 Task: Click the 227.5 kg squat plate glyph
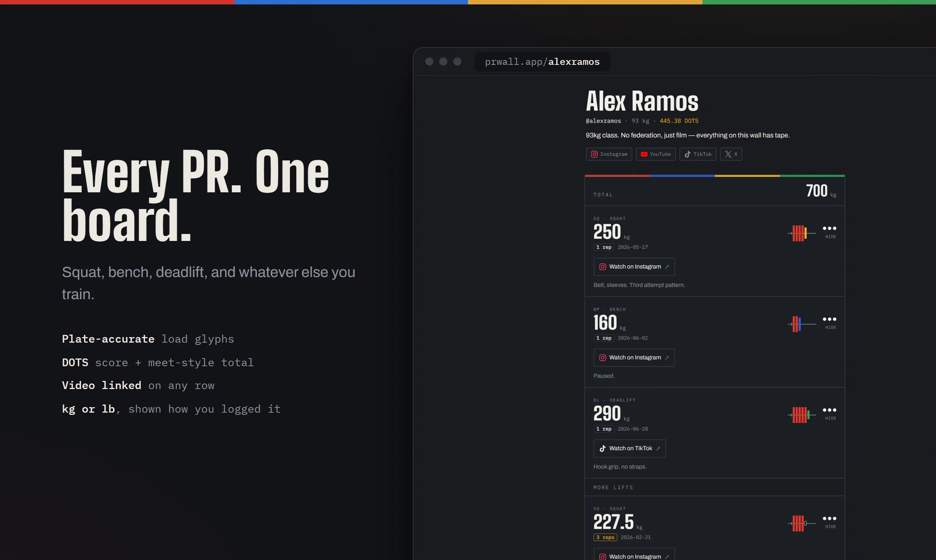click(x=801, y=523)
